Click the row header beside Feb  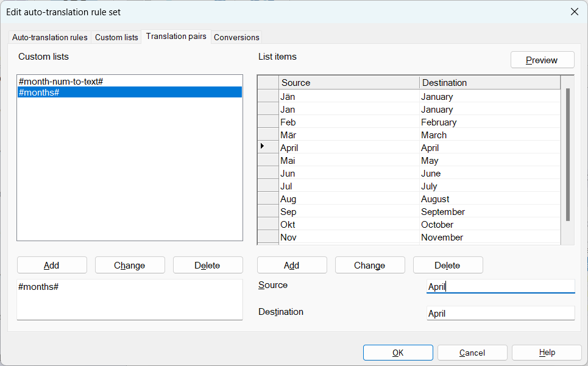(267, 122)
